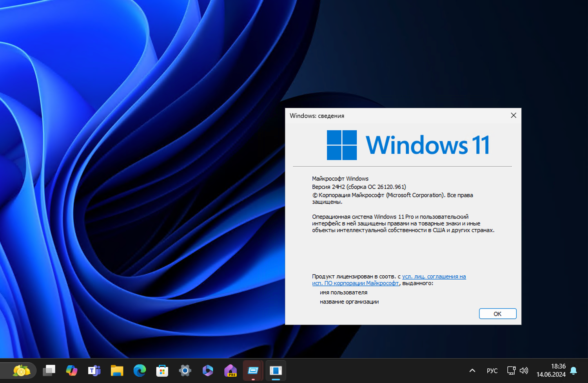Switch the РУС keyboard language
This screenshot has height=383, width=588.
[x=492, y=370]
